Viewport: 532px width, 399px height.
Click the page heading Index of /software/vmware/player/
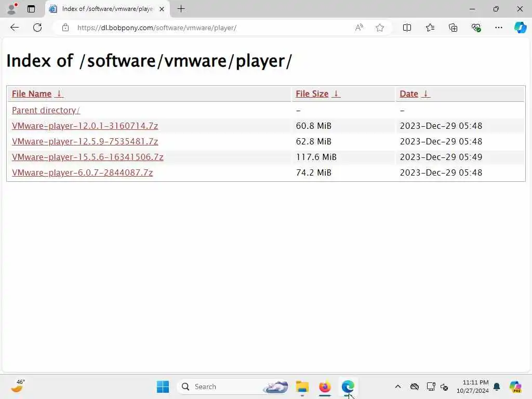click(x=149, y=61)
